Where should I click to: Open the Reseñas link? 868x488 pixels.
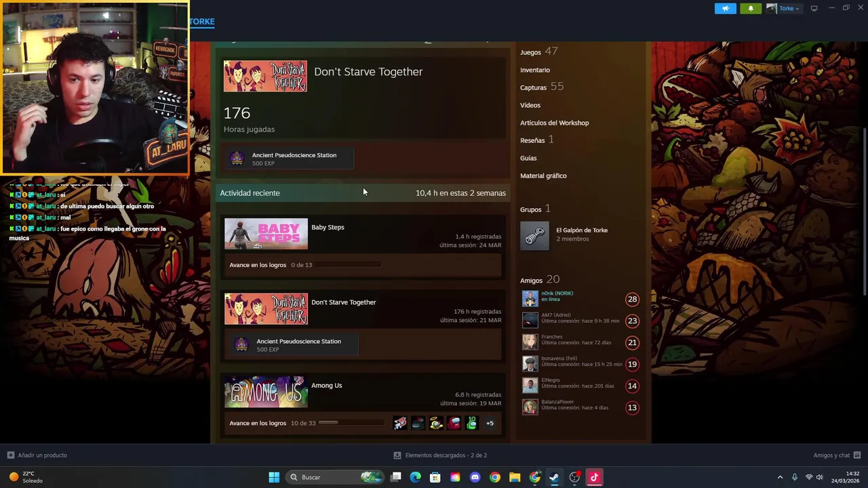(536, 140)
